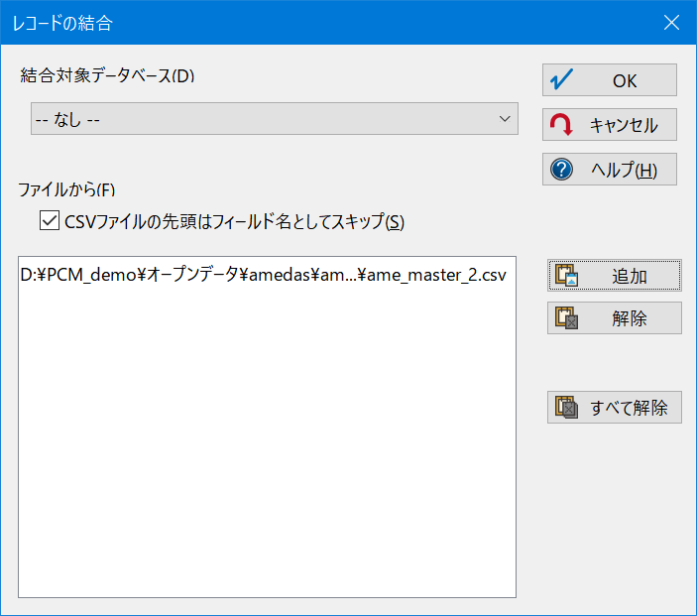
Task: Open the 結合対象データベース dropdown
Action: [x=275, y=119]
